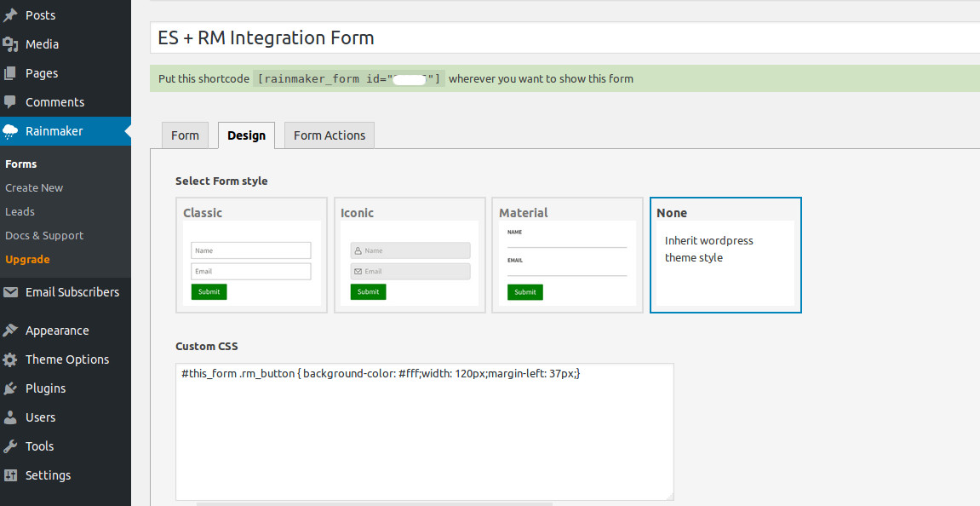Click the Posts pushpin icon
Screen dimensions: 980x506
coord(10,15)
